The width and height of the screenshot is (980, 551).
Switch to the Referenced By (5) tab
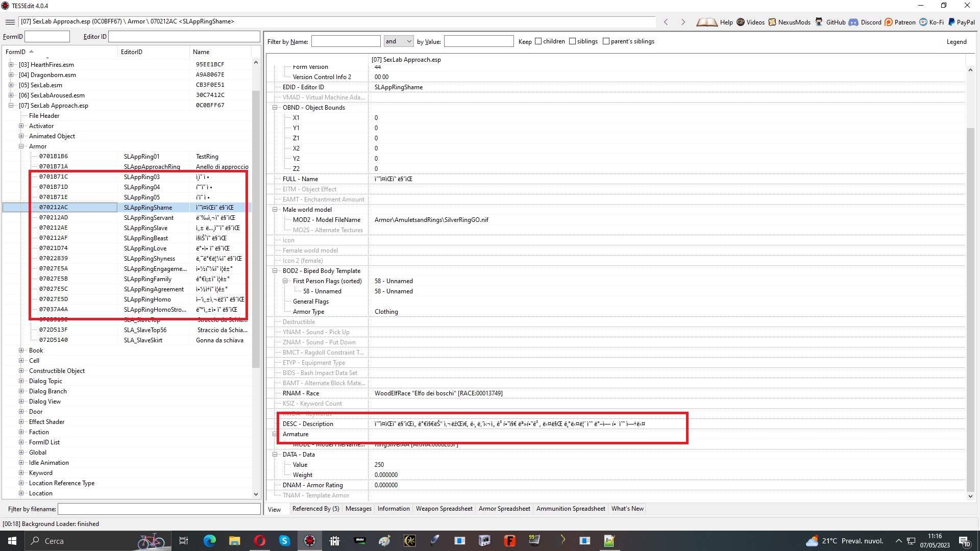(315, 509)
